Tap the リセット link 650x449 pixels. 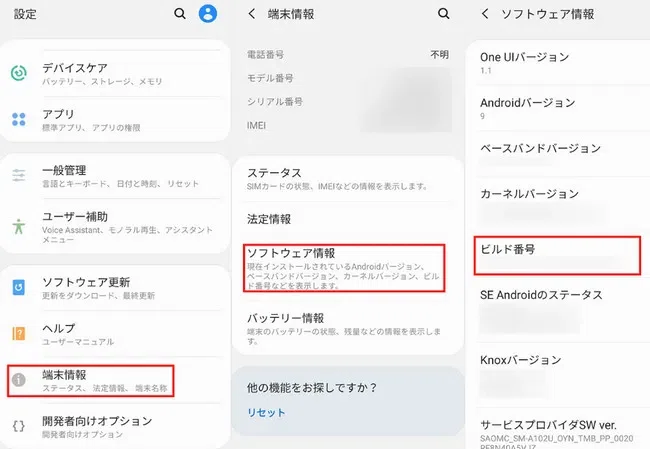tap(266, 413)
